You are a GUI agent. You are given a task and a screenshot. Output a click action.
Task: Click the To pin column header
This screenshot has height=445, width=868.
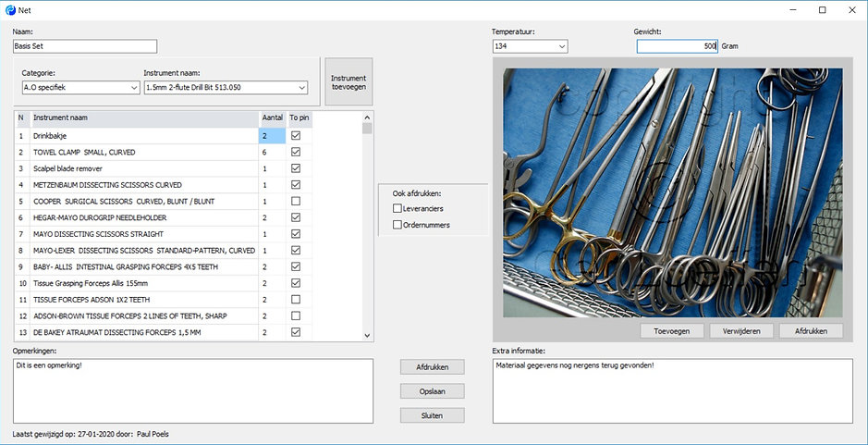pos(300,117)
